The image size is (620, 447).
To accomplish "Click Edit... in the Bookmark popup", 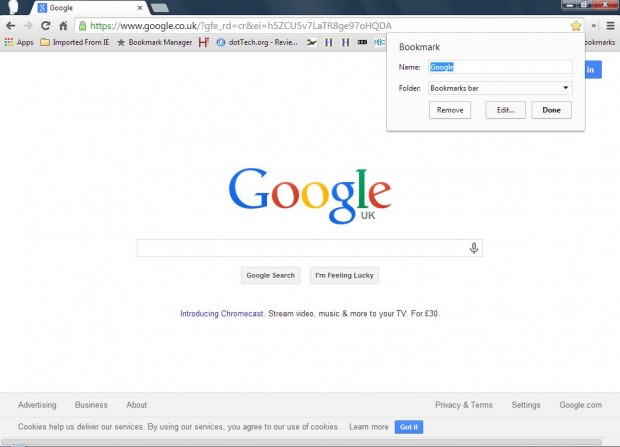I will [505, 110].
